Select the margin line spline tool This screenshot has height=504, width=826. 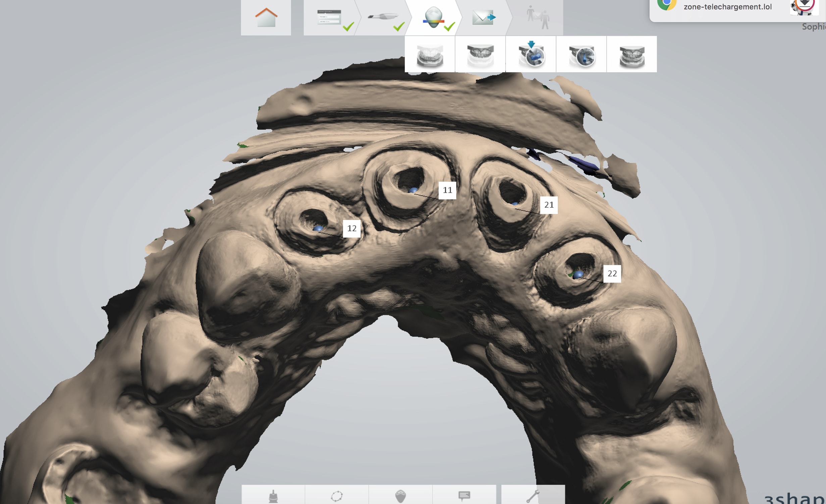[337, 496]
